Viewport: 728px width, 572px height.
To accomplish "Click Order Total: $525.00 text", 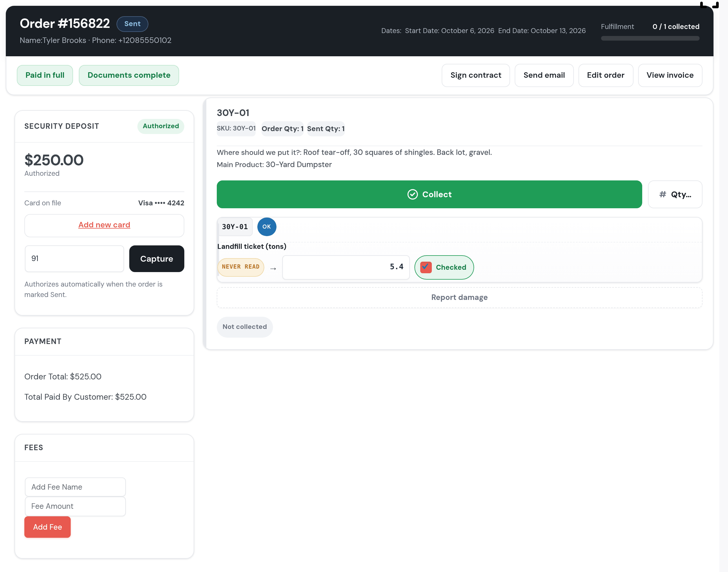I will pos(63,376).
